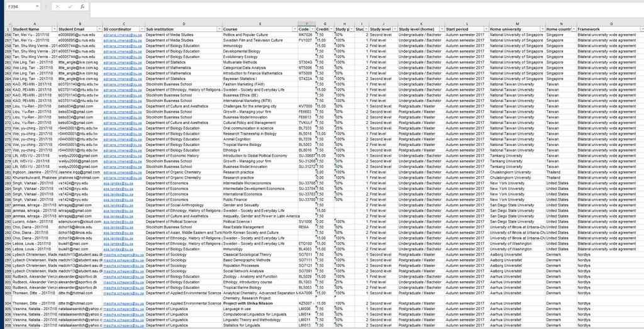Open the Study level (home) filter dropdown
This screenshot has width=644, height=329.
(x=442, y=30)
